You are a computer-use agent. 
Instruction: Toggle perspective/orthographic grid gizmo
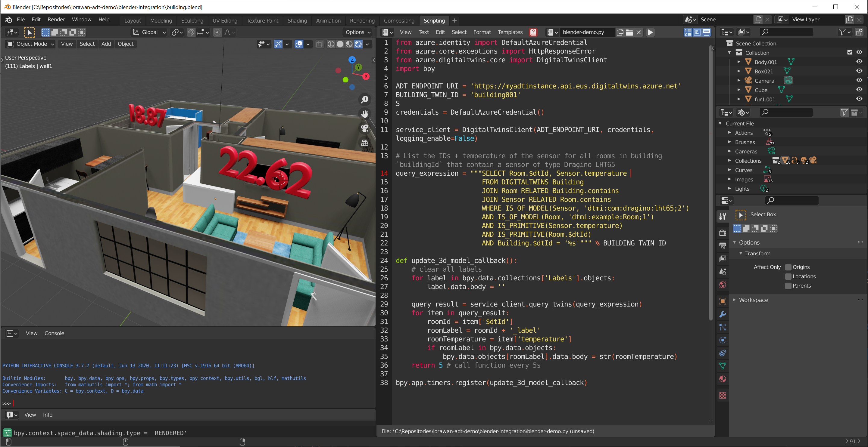coord(365,143)
